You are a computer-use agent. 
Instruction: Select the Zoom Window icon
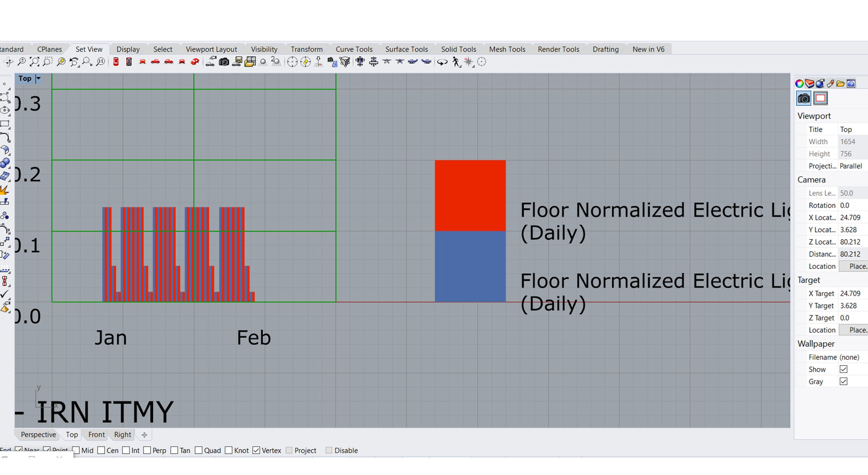(48, 62)
